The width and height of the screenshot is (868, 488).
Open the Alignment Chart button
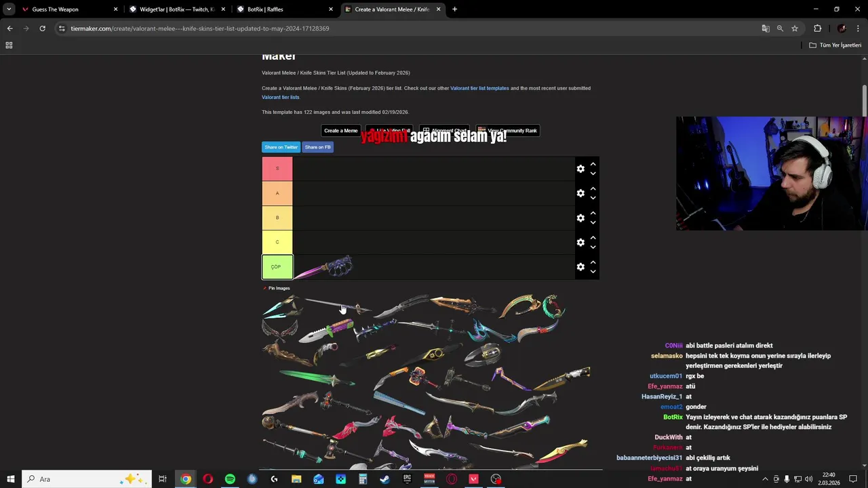click(x=444, y=131)
